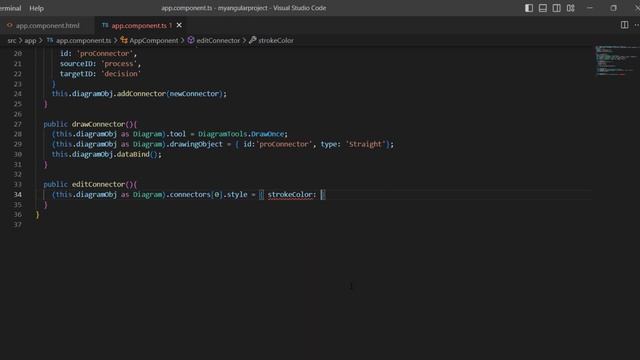The height and width of the screenshot is (360, 640).
Task: Click the TS file icon on active tab
Action: (105, 25)
